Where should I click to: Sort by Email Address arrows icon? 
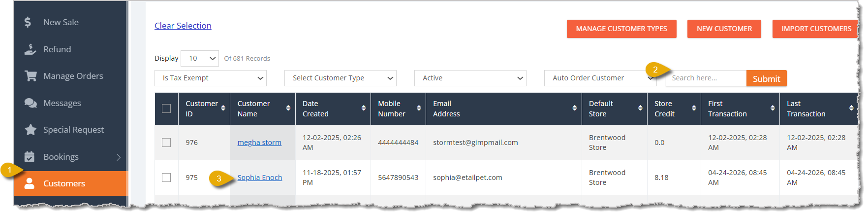tap(575, 108)
